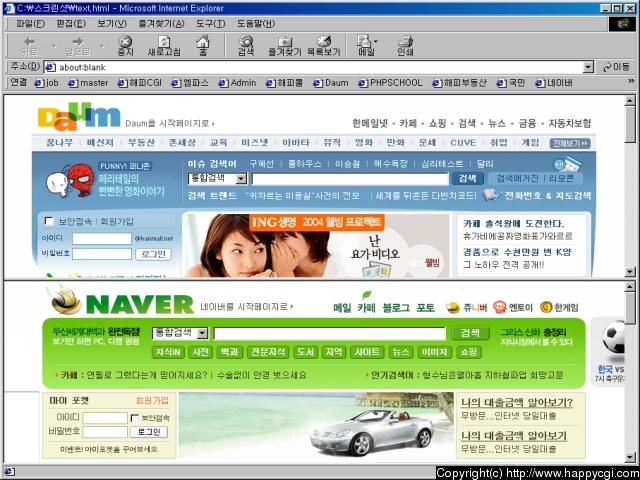
Task: Open the 도구(T) menu
Action: point(210,24)
